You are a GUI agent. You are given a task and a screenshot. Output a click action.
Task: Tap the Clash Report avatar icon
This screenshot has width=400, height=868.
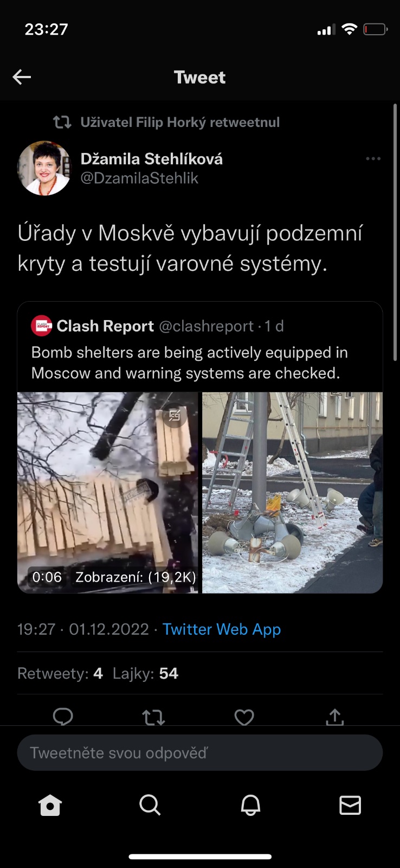pyautogui.click(x=42, y=325)
